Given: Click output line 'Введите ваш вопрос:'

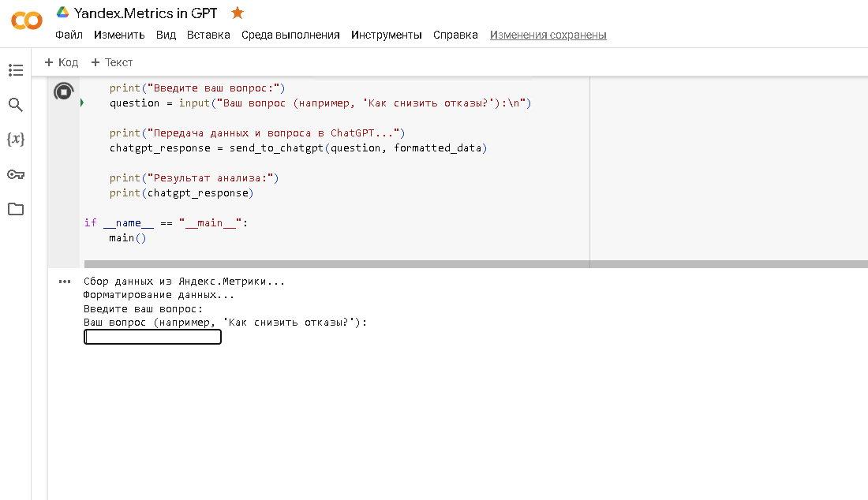Looking at the screenshot, I should tap(144, 309).
